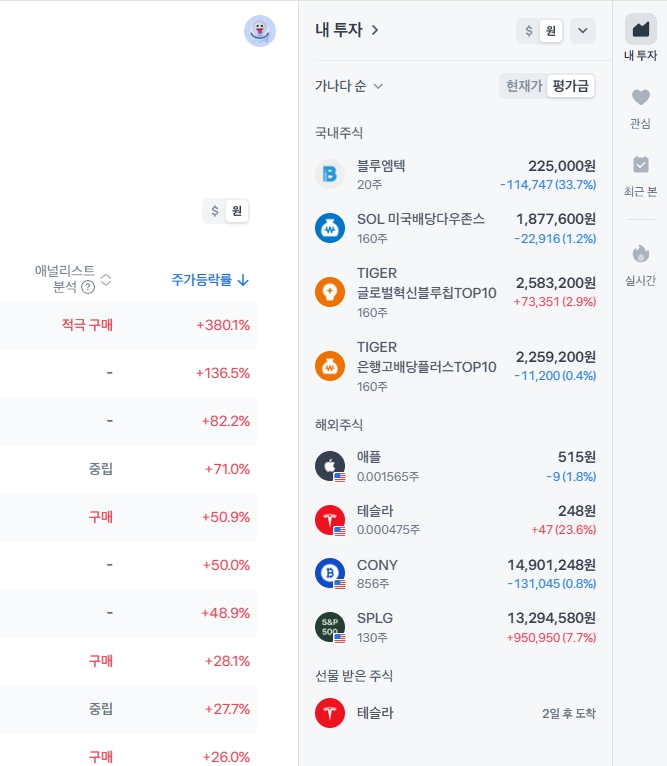Click CONY valuation 14,901,248원
The width and height of the screenshot is (667, 766).
(552, 565)
